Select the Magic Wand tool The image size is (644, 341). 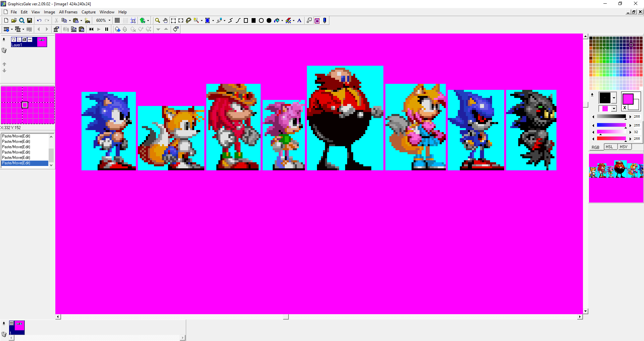click(x=196, y=20)
